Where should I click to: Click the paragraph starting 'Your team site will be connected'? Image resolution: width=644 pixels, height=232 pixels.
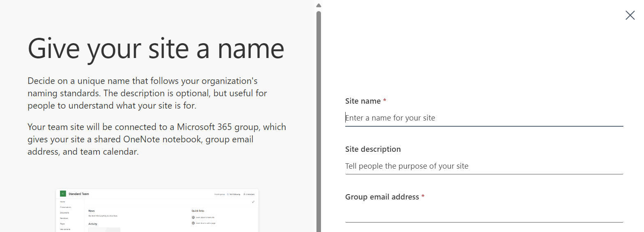pyautogui.click(x=157, y=139)
